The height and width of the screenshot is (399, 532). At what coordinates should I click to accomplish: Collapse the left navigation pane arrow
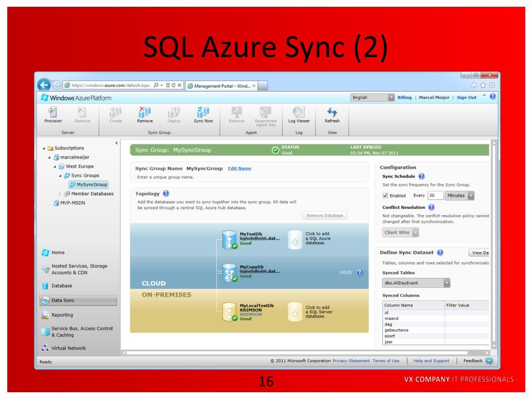click(x=116, y=143)
